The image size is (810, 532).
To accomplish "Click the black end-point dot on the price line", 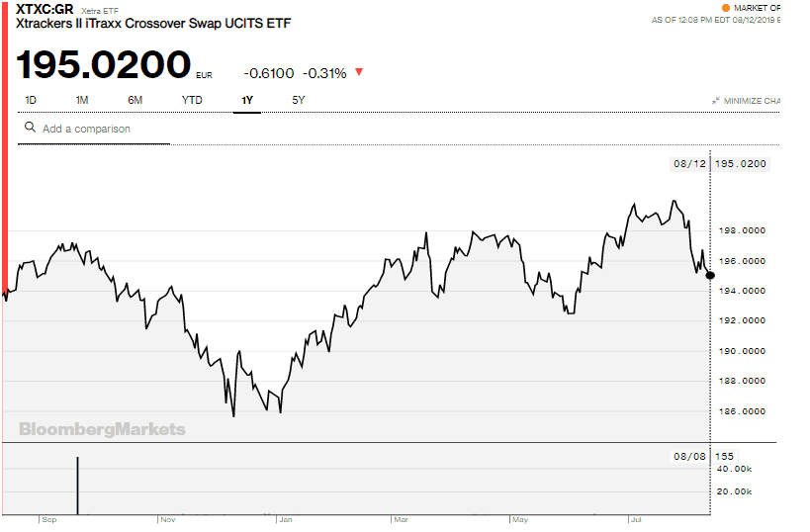I will 710,275.
